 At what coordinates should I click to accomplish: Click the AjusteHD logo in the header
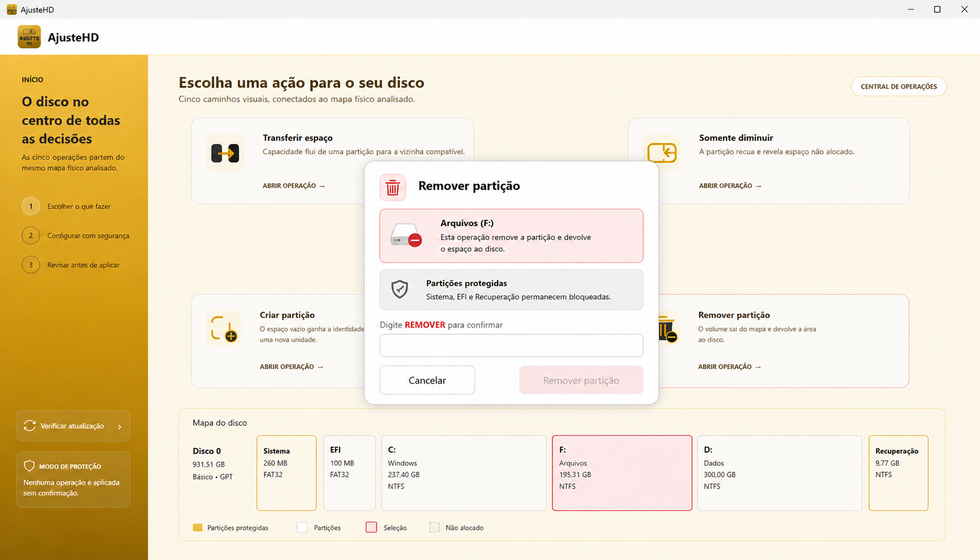pyautogui.click(x=29, y=37)
